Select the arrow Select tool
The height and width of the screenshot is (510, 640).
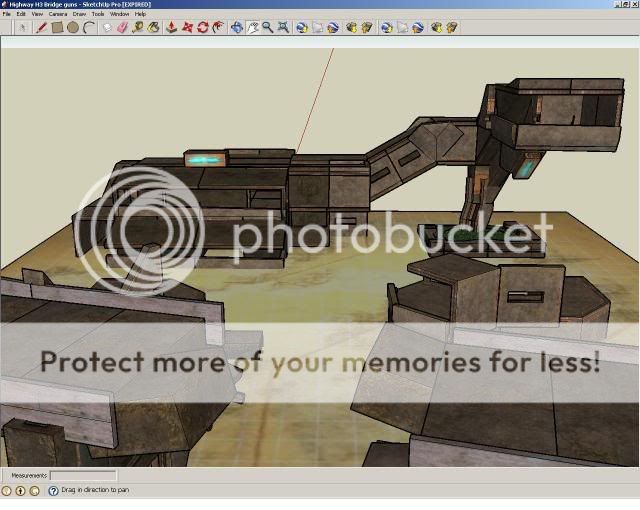tap(22, 28)
